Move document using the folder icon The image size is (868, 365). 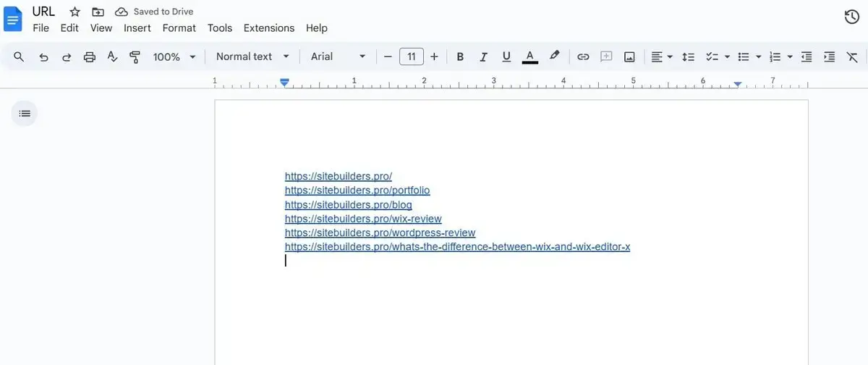(x=98, y=12)
